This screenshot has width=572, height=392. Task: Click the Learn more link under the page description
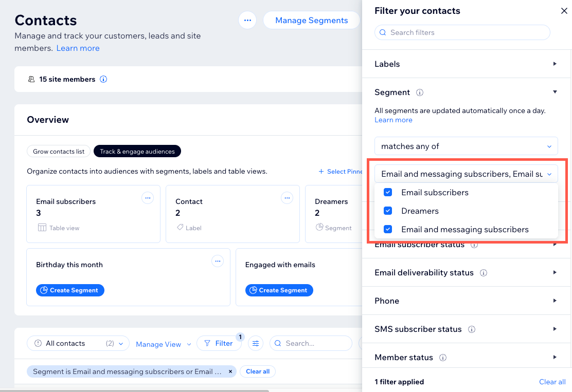pos(78,48)
